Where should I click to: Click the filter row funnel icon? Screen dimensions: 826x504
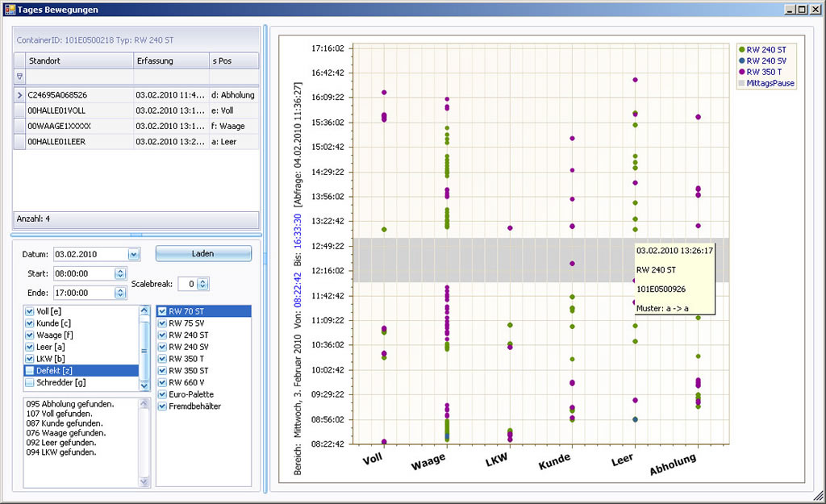coord(19,77)
